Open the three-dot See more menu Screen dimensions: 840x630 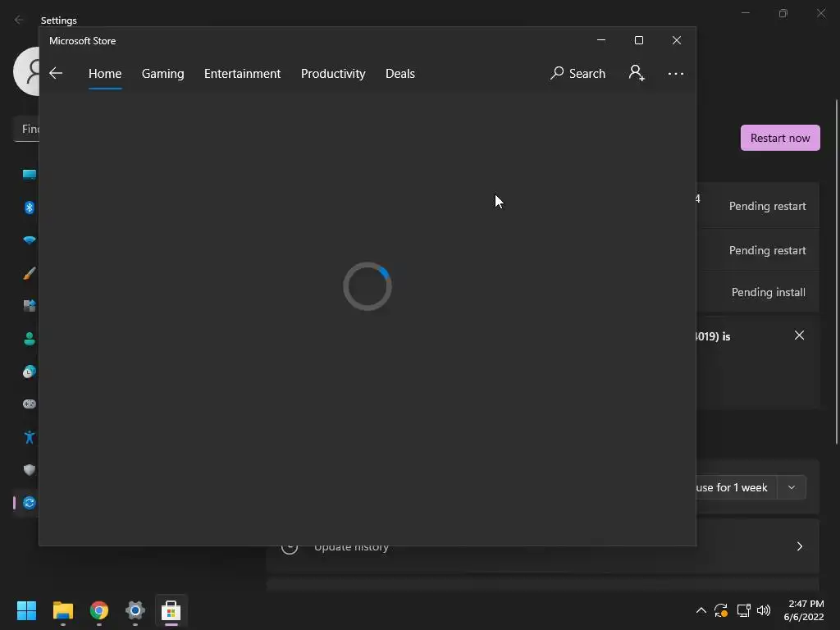(x=676, y=73)
